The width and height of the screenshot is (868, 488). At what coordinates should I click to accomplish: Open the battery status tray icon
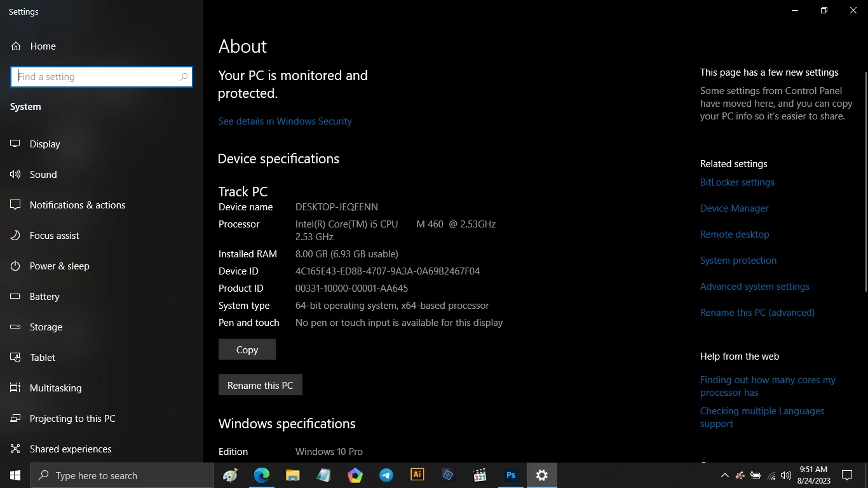coord(756,475)
